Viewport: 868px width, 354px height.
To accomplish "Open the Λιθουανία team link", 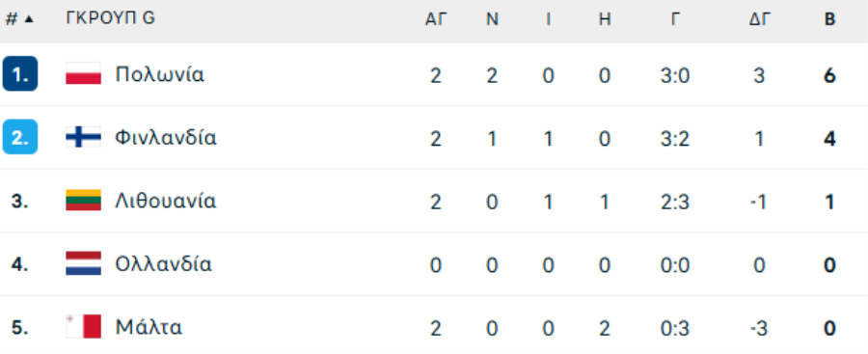I will 165,201.
